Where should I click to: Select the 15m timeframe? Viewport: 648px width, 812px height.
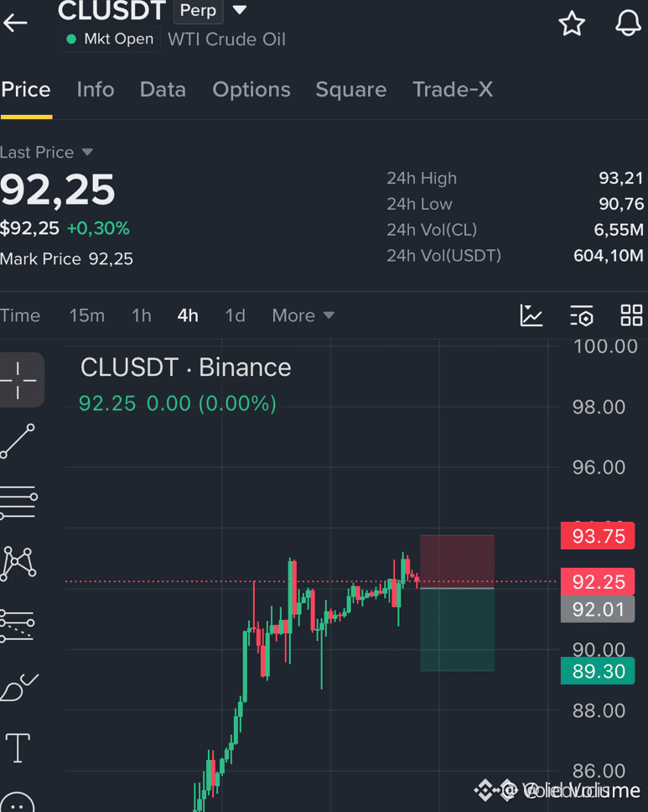point(87,315)
